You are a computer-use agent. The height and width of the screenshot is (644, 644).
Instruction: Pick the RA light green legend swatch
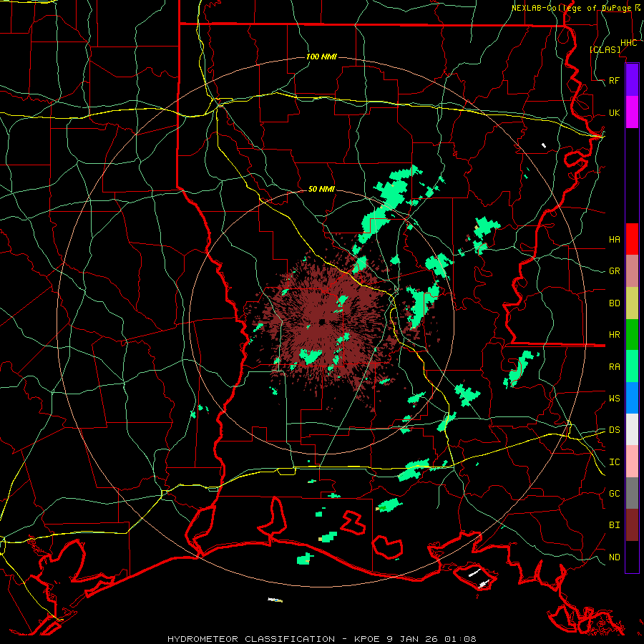(x=632, y=366)
